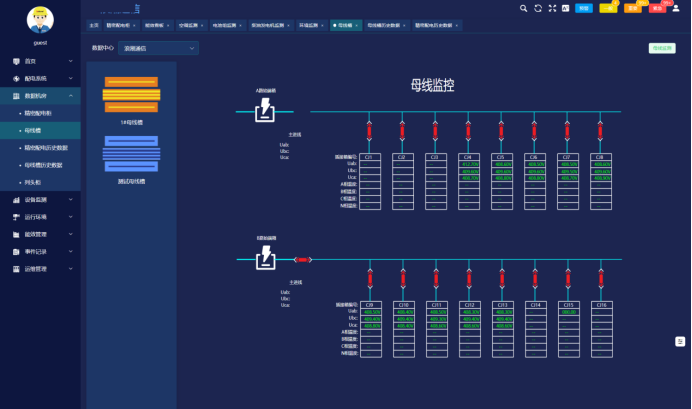692x409 pixels.
Task: Click the horizontal red breaker on B-line bus
Action: click(303, 260)
